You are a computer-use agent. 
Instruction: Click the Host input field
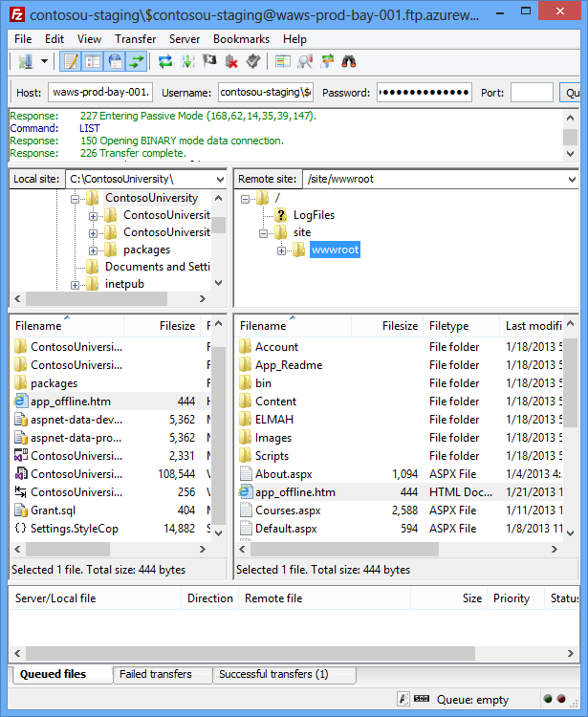click(x=100, y=93)
